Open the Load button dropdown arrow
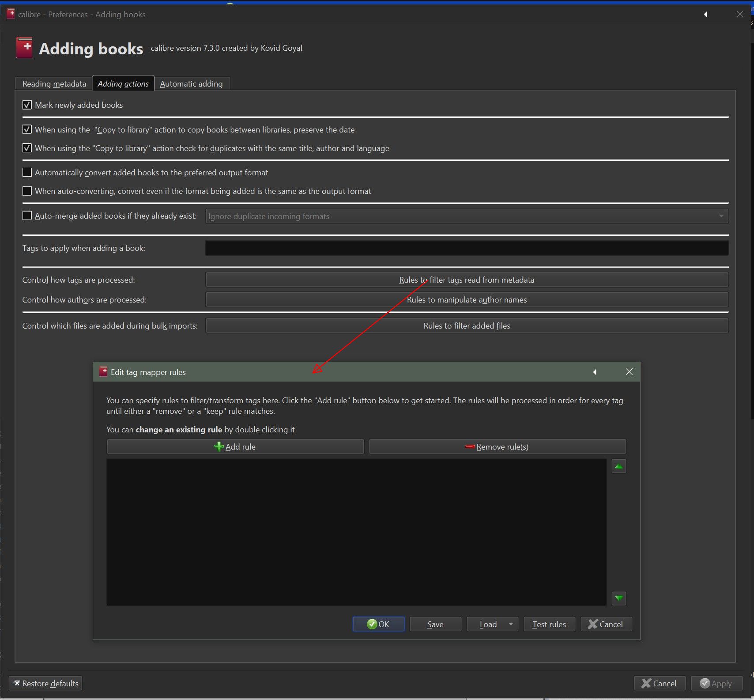Image resolution: width=754 pixels, height=700 pixels. pos(511,624)
